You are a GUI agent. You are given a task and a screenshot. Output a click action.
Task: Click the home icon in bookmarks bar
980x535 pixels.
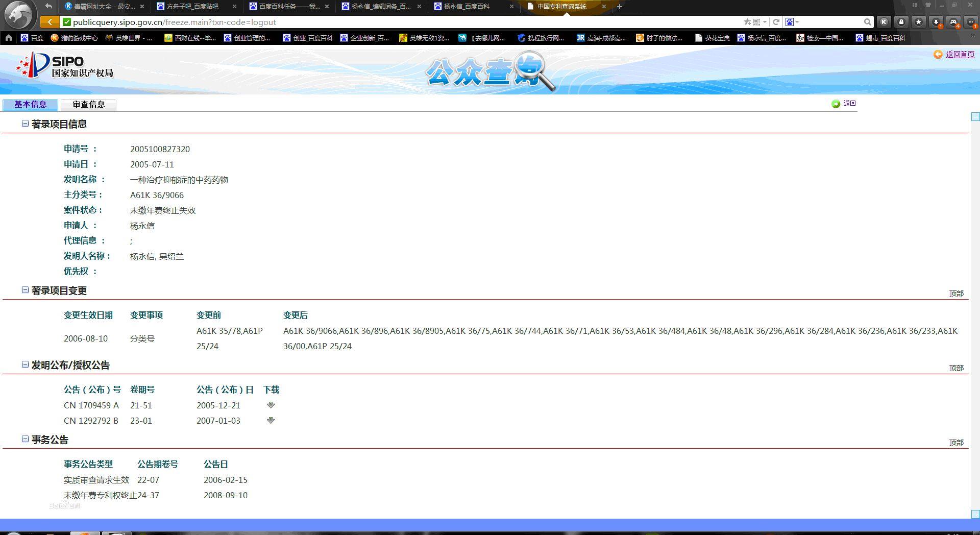tap(9, 38)
